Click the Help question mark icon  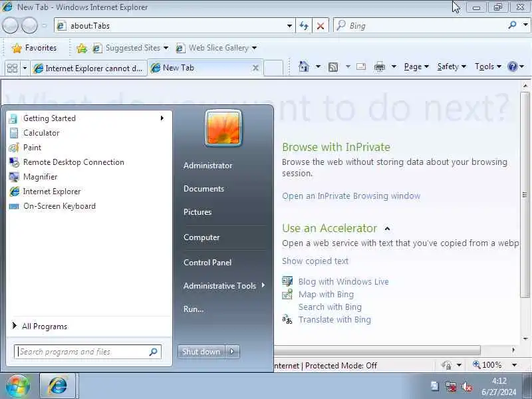pos(512,66)
